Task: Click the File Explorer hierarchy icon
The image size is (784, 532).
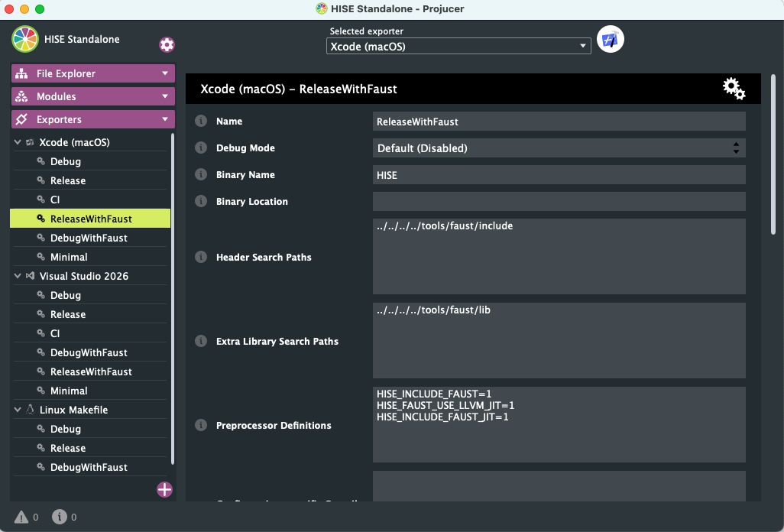Action: [x=21, y=73]
